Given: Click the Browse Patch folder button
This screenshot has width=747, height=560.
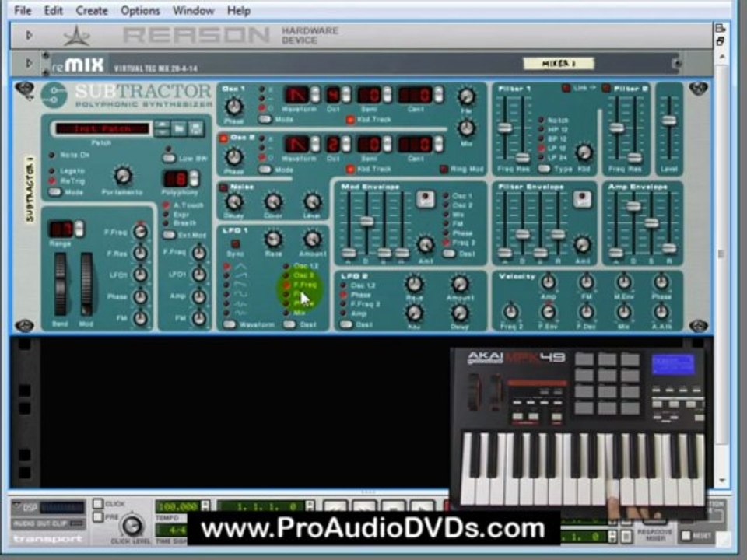Looking at the screenshot, I should pos(179,128).
